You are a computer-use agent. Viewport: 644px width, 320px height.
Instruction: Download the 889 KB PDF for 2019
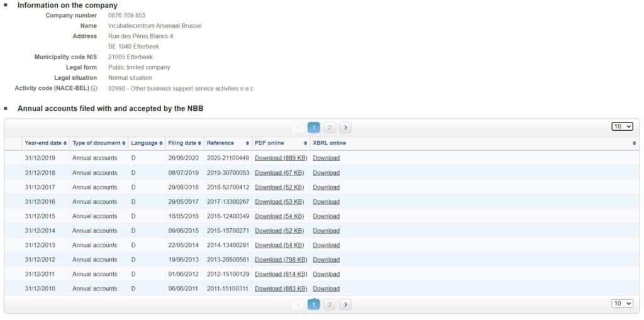point(280,158)
